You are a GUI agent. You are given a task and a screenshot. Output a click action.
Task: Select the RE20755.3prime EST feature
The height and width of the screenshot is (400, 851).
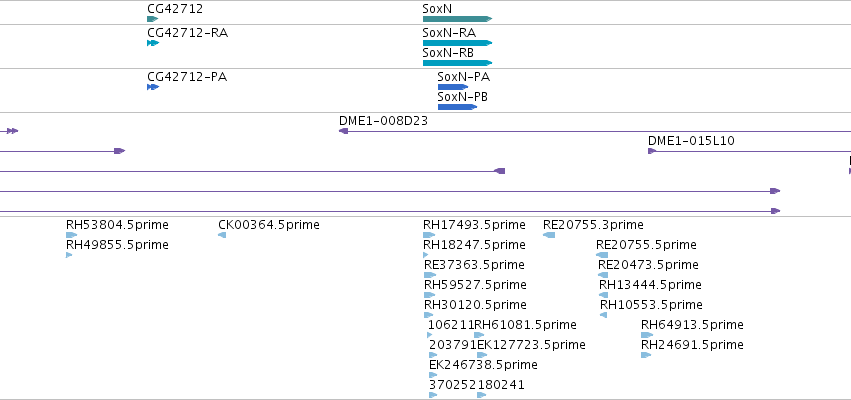(549, 235)
